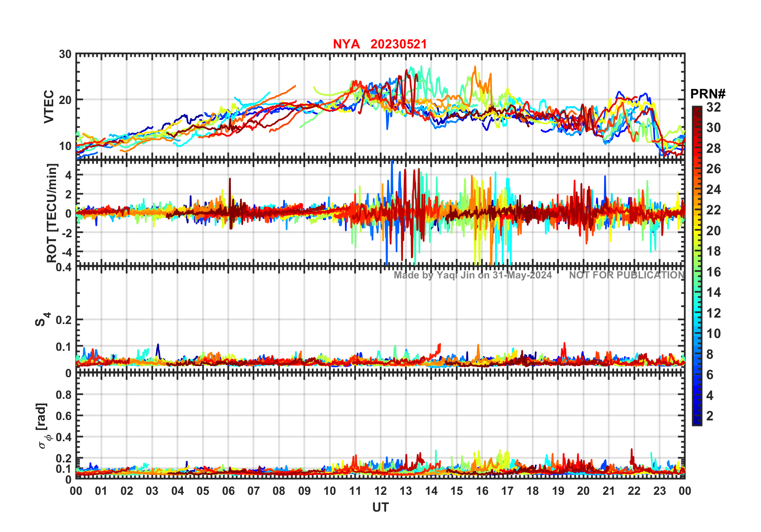Click x-axis tick label '12'
The height and width of the screenshot is (532, 761).
tap(380, 491)
